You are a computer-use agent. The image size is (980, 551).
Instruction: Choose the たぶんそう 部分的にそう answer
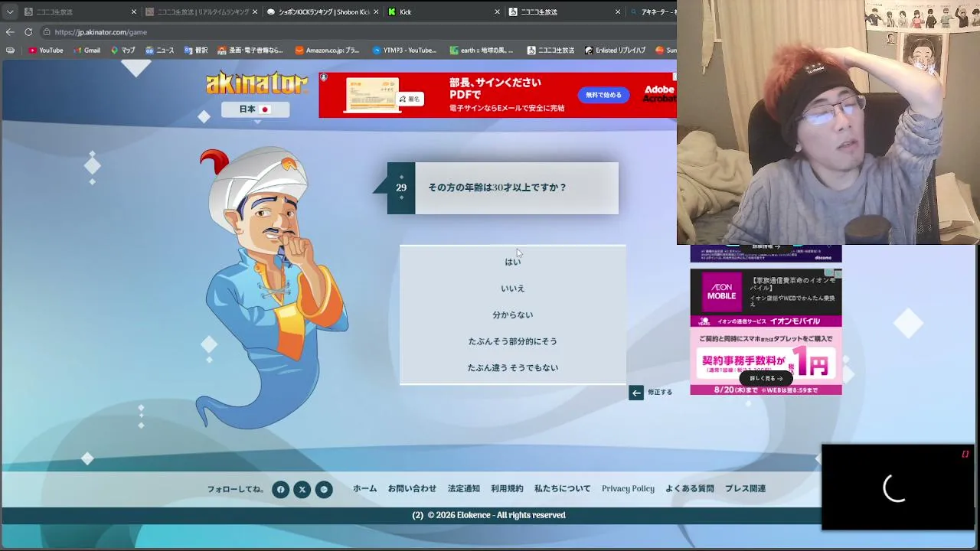513,341
